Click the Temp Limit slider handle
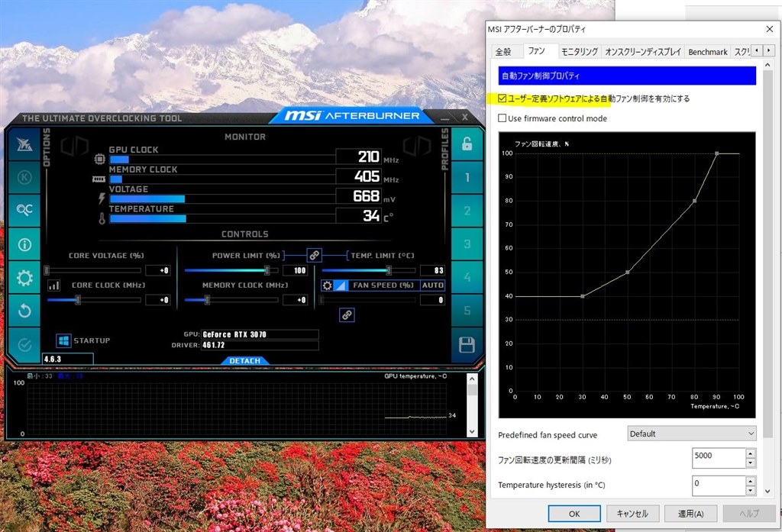 (389, 270)
